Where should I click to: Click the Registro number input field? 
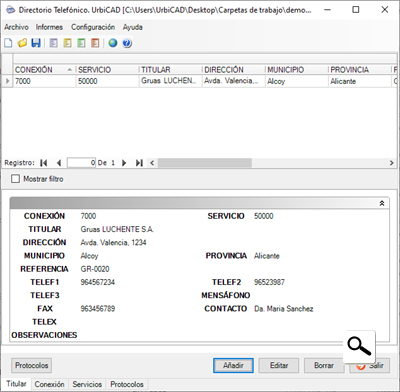pos(82,163)
